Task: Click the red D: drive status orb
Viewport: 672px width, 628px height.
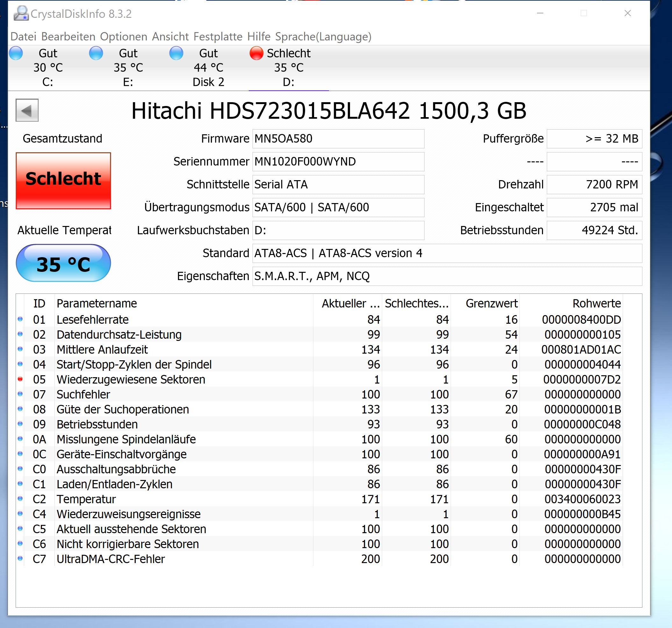Action: point(256,53)
